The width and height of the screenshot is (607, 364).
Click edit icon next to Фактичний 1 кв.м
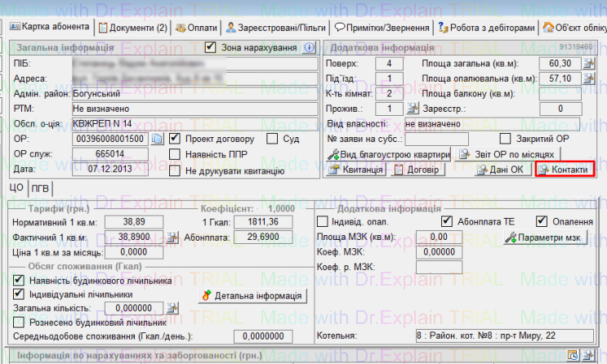tap(172, 237)
